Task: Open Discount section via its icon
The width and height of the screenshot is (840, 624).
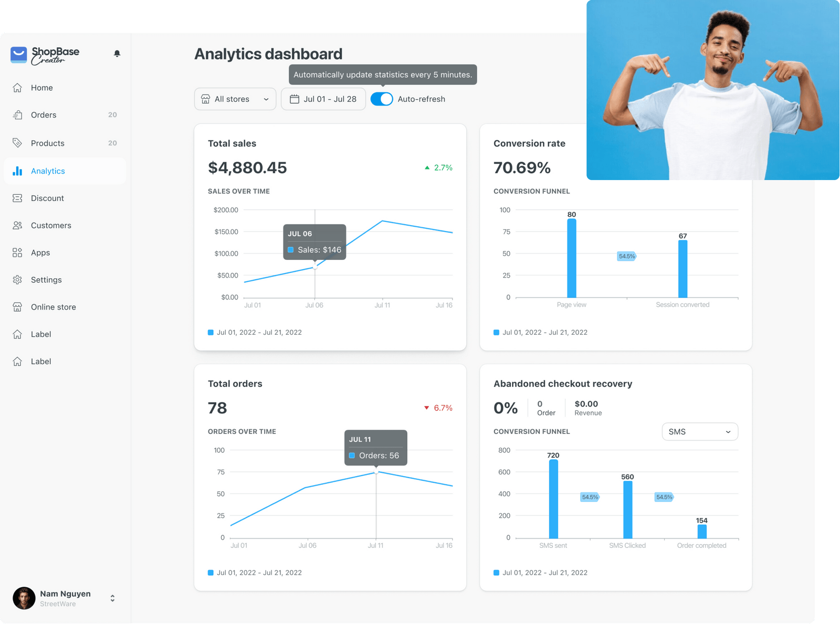Action: coord(17,198)
